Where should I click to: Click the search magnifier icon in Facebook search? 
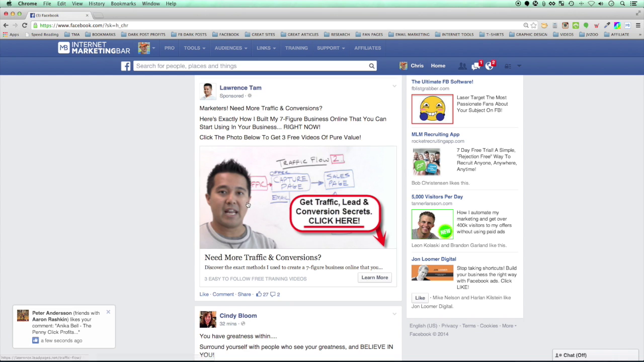(x=372, y=66)
